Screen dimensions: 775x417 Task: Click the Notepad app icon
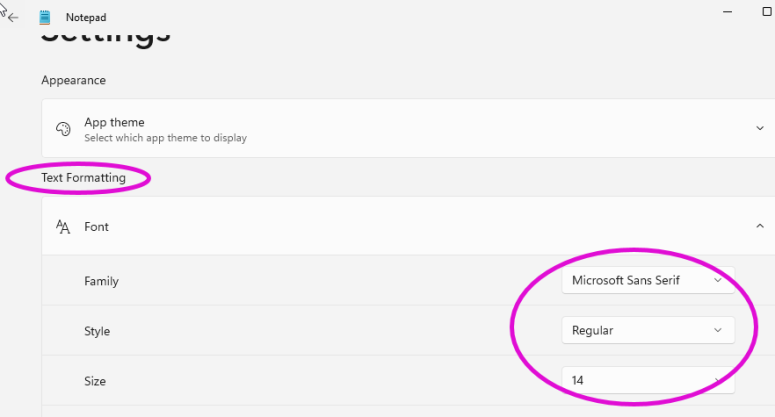pyautogui.click(x=45, y=17)
